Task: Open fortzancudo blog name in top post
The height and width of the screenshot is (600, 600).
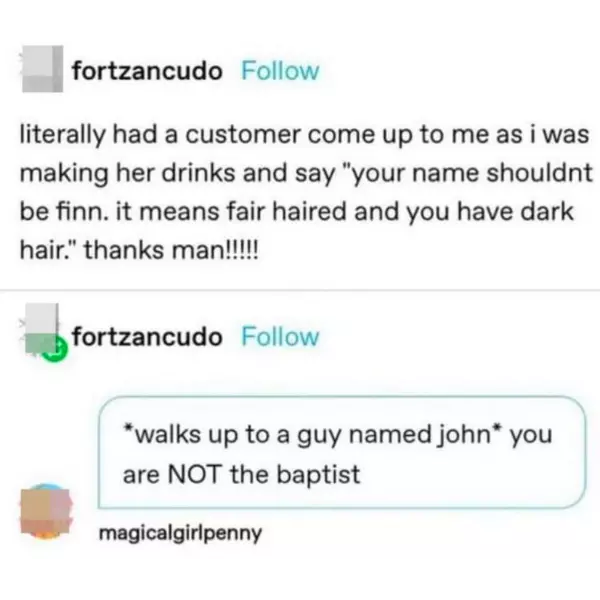Action: coord(147,71)
